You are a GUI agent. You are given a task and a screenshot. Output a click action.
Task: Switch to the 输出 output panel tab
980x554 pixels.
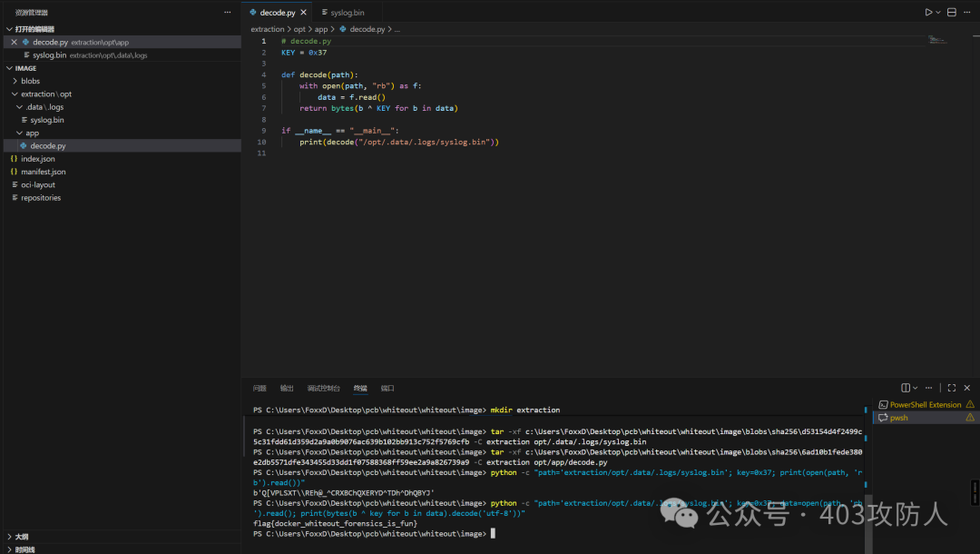(x=287, y=388)
